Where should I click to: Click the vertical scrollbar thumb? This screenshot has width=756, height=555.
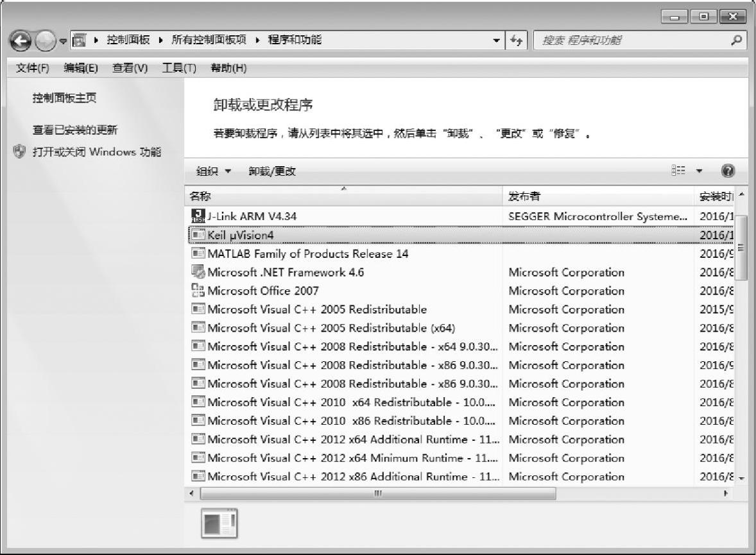(x=741, y=248)
